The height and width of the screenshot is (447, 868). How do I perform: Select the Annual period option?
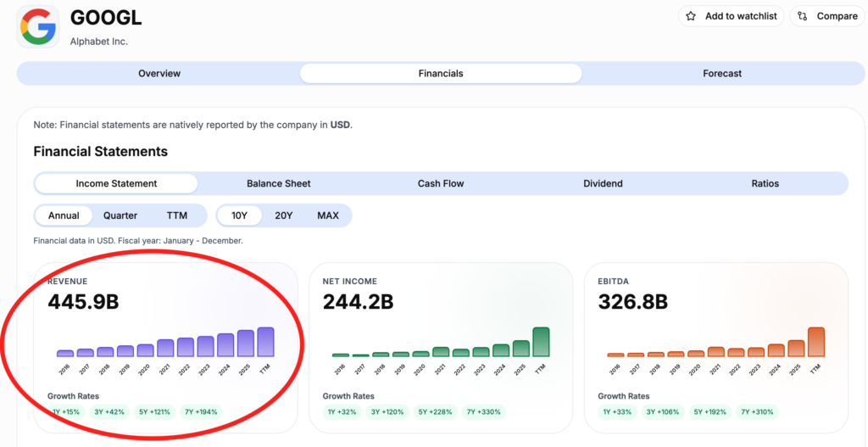click(64, 215)
